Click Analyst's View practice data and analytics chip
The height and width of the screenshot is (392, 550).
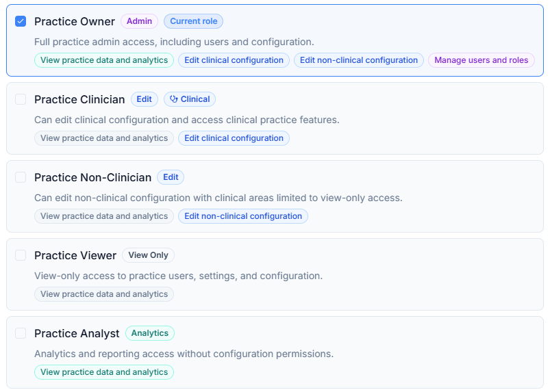click(x=104, y=372)
